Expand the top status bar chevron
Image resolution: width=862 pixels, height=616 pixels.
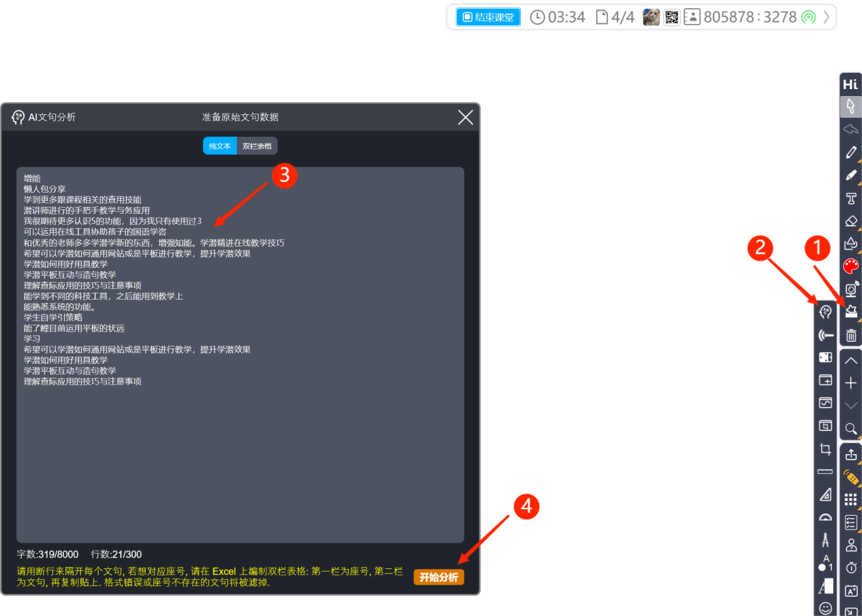tap(827, 17)
